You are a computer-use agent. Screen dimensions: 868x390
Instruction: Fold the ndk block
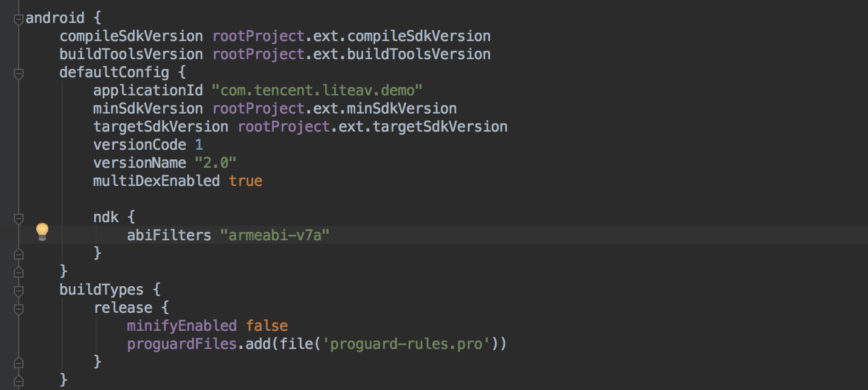pyautogui.click(x=19, y=218)
